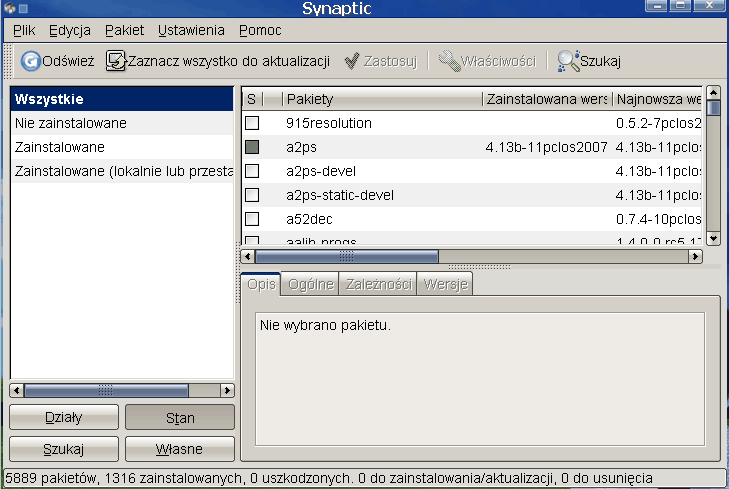Toggle status checkbox for 915resolution

[252, 123]
